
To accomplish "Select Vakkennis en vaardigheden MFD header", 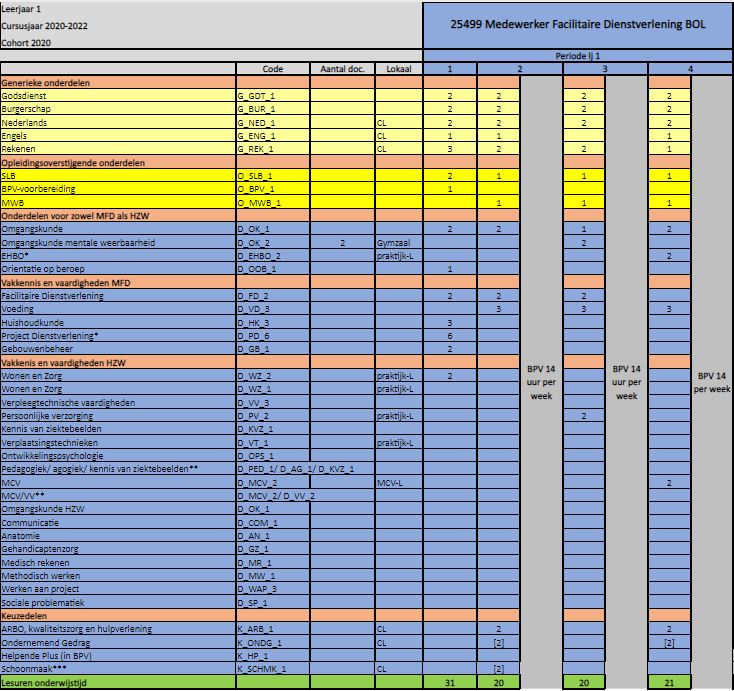I will [118, 282].
